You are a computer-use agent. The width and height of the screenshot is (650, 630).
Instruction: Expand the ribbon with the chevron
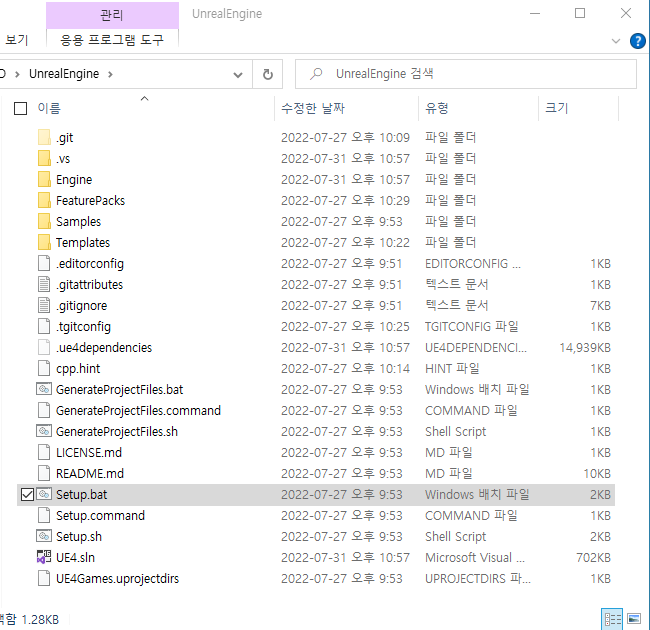point(616,41)
